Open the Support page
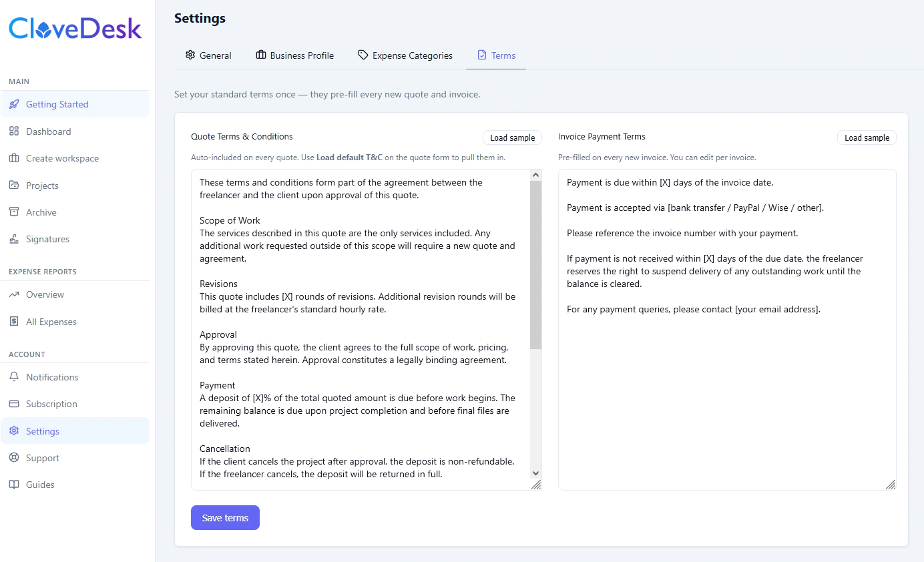924x562 pixels. 75,458
